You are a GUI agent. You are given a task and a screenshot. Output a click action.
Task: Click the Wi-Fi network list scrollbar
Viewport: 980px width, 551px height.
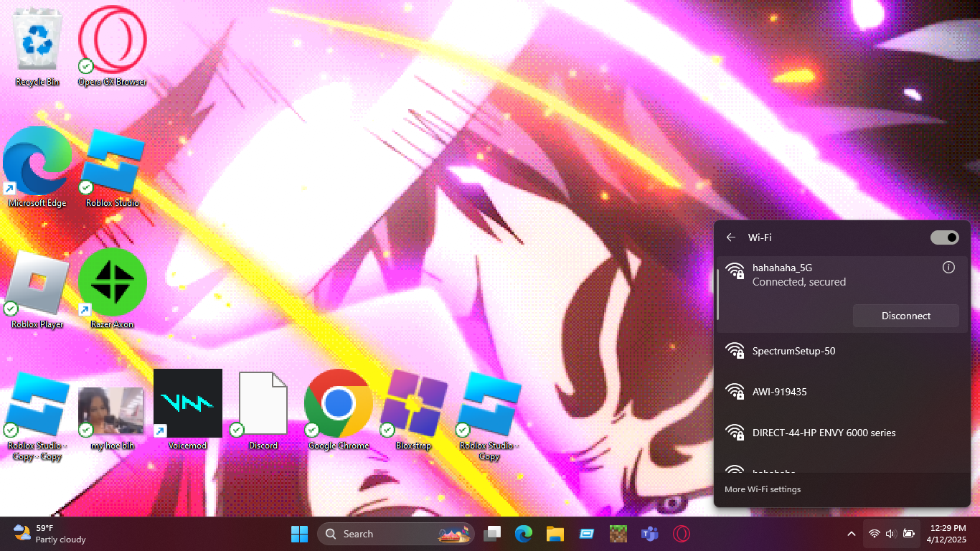[717, 296]
